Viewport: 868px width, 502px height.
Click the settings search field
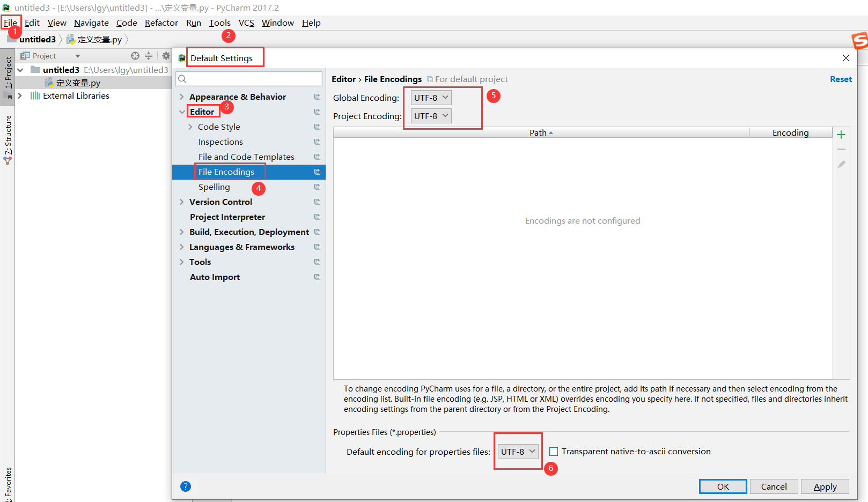[x=249, y=79]
